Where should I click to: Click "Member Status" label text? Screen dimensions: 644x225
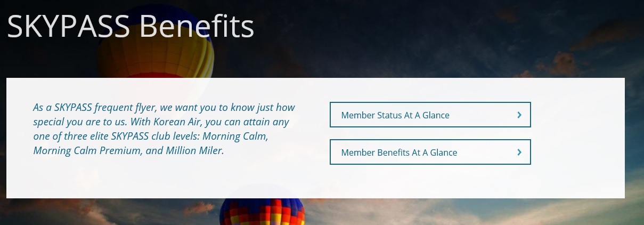368,115
